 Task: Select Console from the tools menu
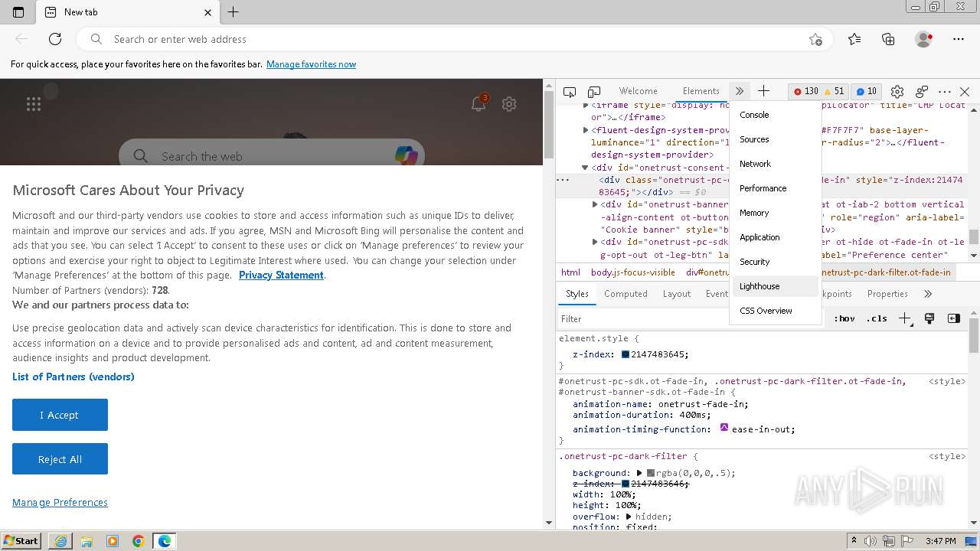click(776, 115)
